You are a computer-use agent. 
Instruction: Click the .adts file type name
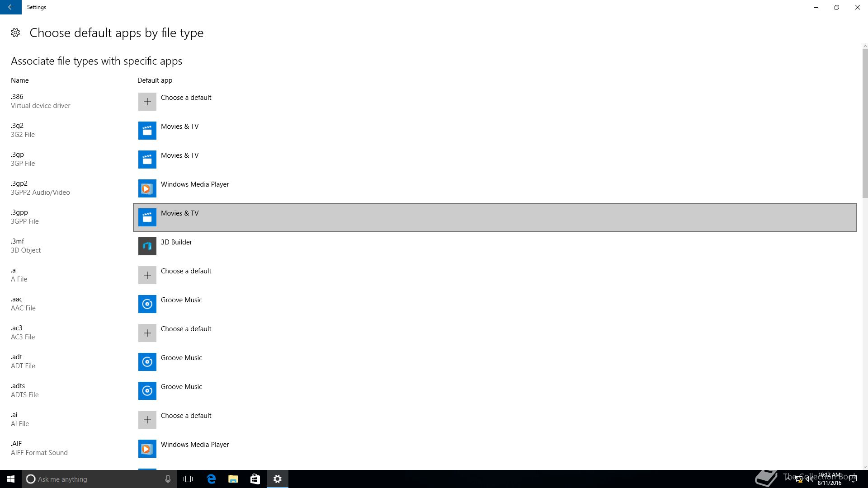(x=18, y=386)
